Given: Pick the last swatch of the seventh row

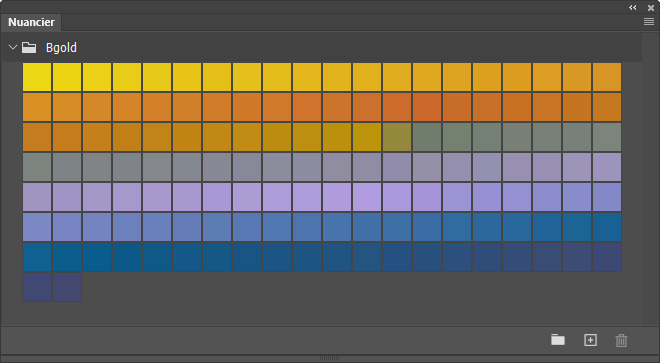Looking at the screenshot, I should [607, 257].
